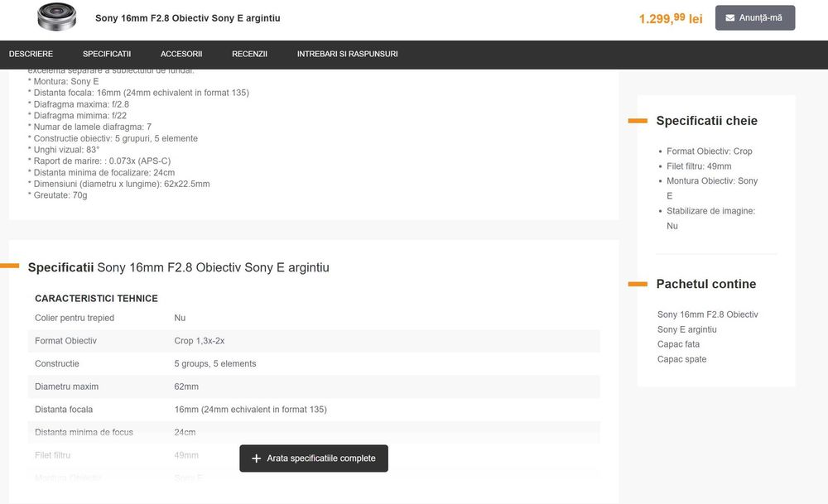828x504 pixels.
Task: Click the 'Distanta focala' table row label
Action: (64, 410)
